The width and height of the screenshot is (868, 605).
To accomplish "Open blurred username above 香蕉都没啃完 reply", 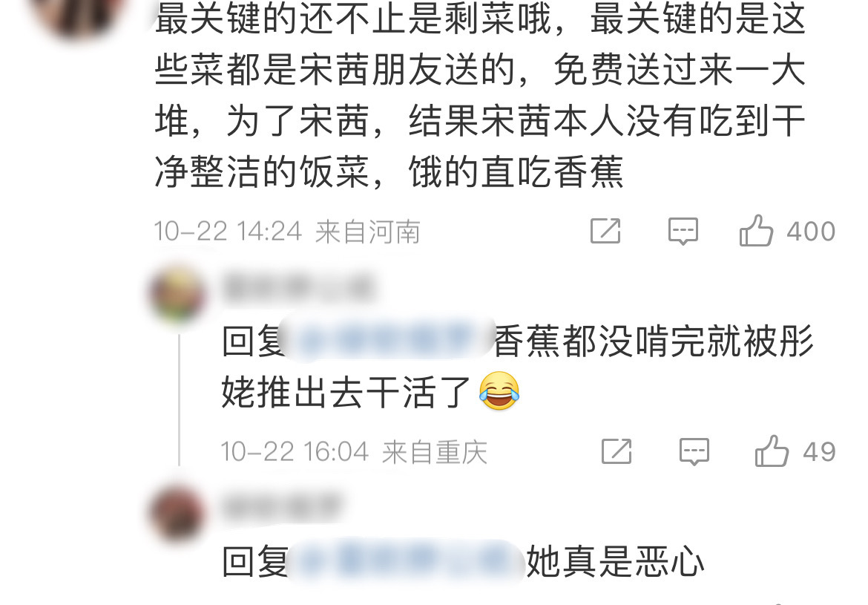I will click(x=297, y=287).
